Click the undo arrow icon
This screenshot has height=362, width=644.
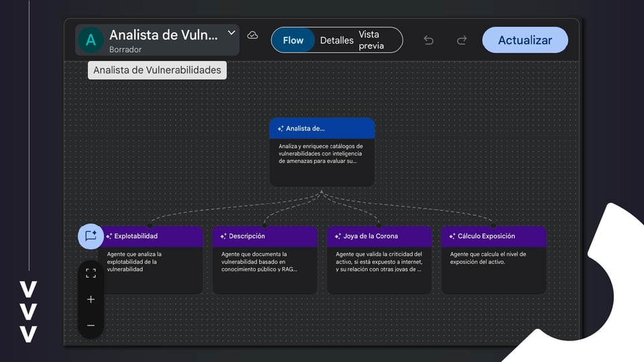pyautogui.click(x=429, y=40)
